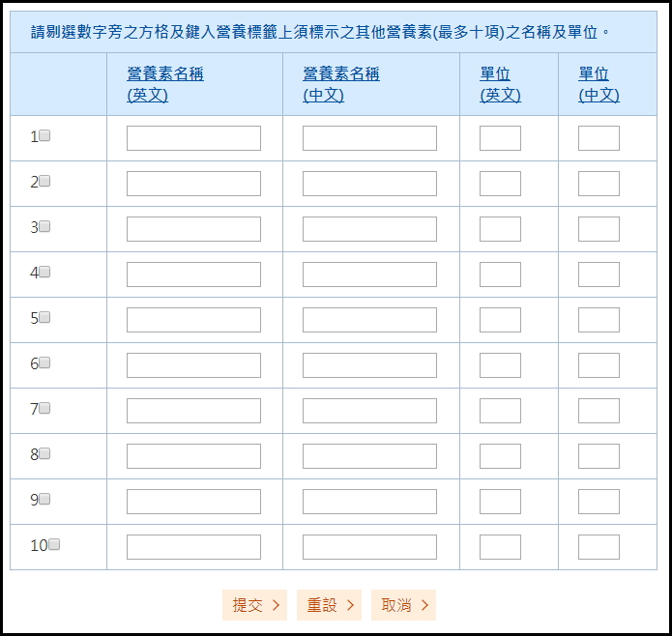Tick the checkbox for row 1
672x636 pixels.
(x=44, y=136)
